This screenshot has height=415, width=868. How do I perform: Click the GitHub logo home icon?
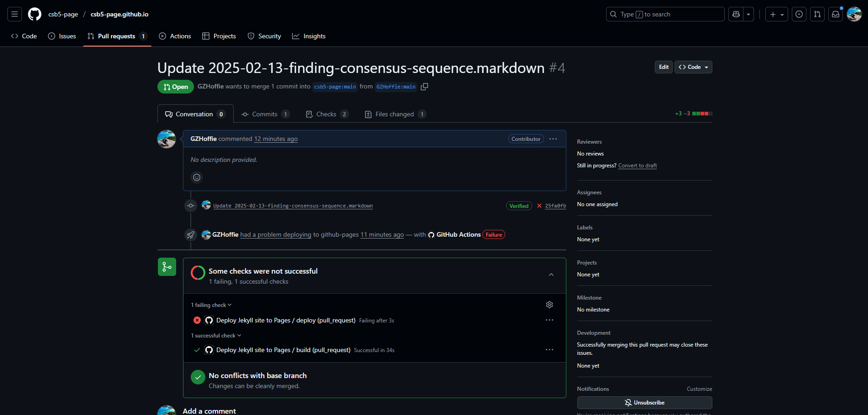click(x=35, y=14)
